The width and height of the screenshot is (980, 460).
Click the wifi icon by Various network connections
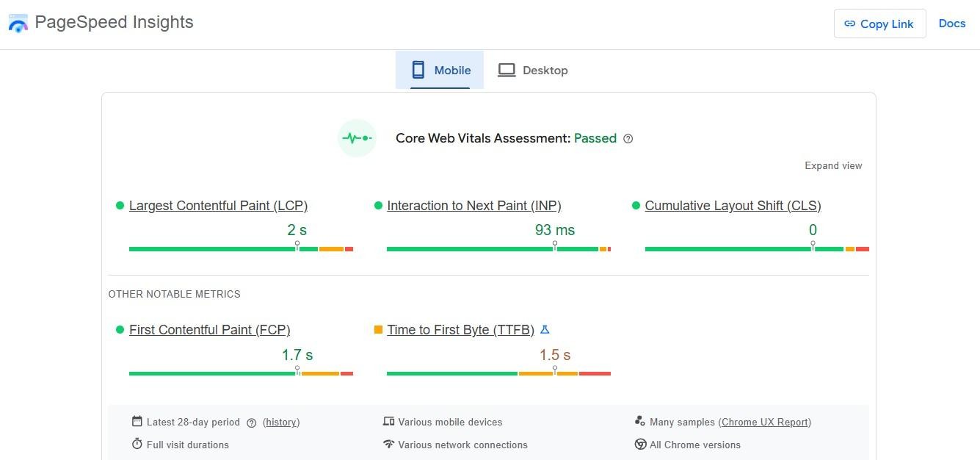pyautogui.click(x=388, y=444)
